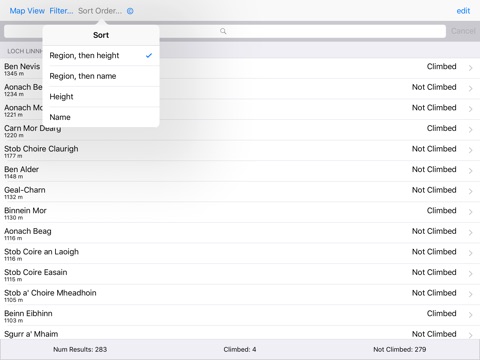This screenshot has width=480, height=360.
Task: Select Region, then height sort option
Action: 101,56
